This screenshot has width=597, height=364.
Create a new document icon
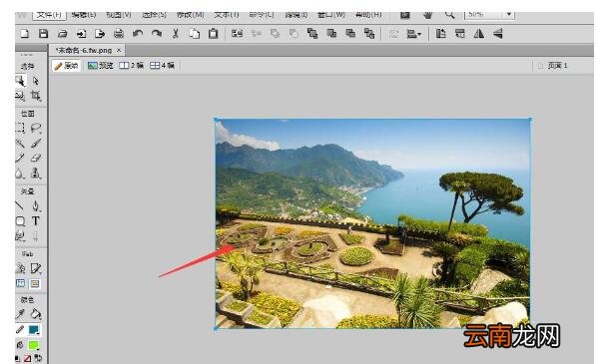tap(25, 34)
